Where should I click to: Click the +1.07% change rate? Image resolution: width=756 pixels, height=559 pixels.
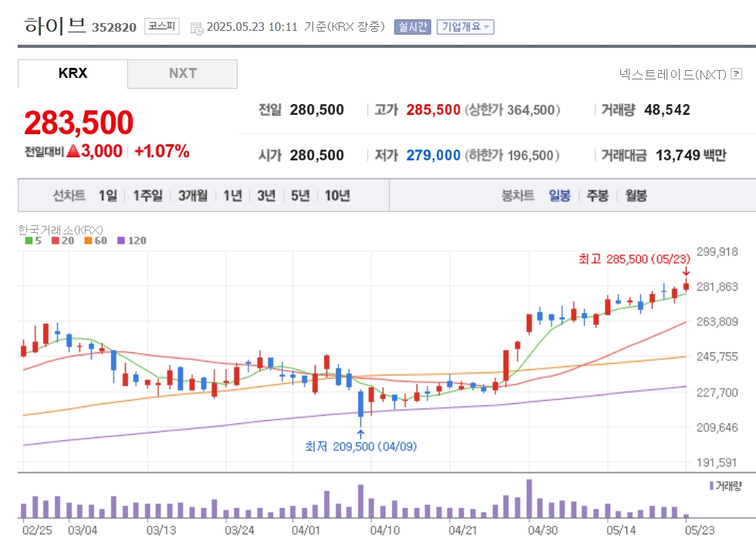tap(161, 151)
